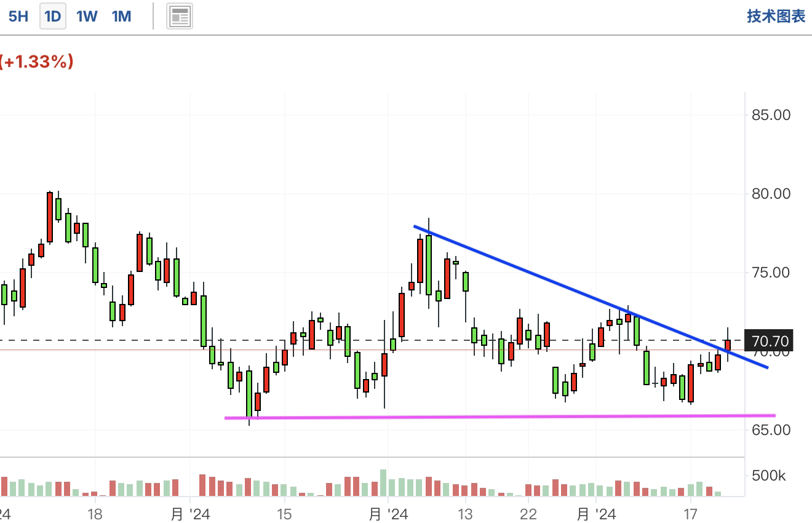The image size is (812, 523).
Task: Click the 75.00 price axis label
Action: click(770, 273)
